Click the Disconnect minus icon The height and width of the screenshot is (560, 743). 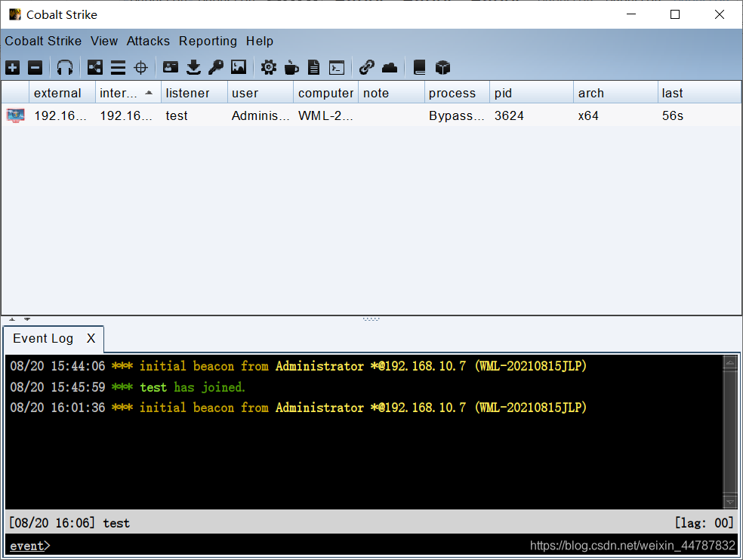click(x=35, y=68)
